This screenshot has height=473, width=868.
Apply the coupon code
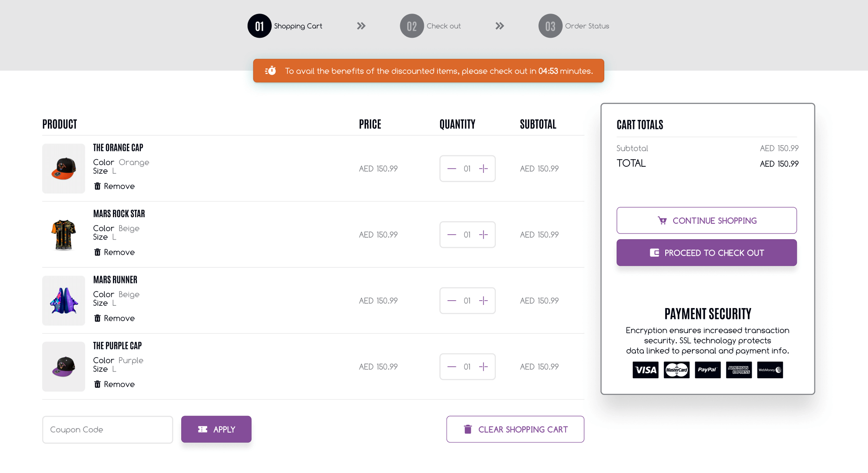coord(216,429)
